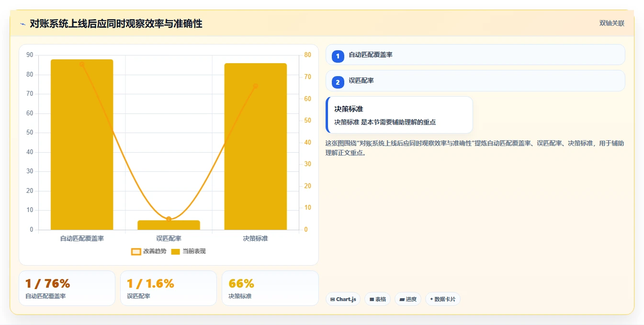Click the 进度 tag

(408, 299)
